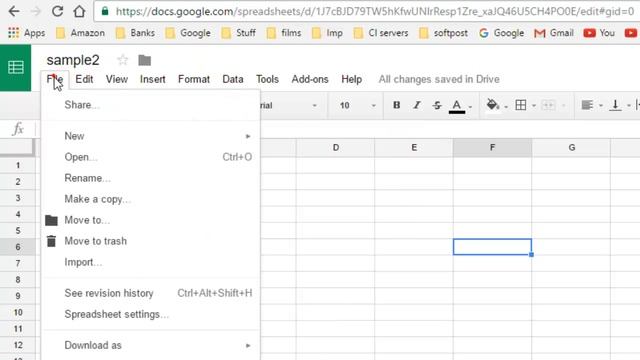
Task: Select column G header
Action: 571,147
